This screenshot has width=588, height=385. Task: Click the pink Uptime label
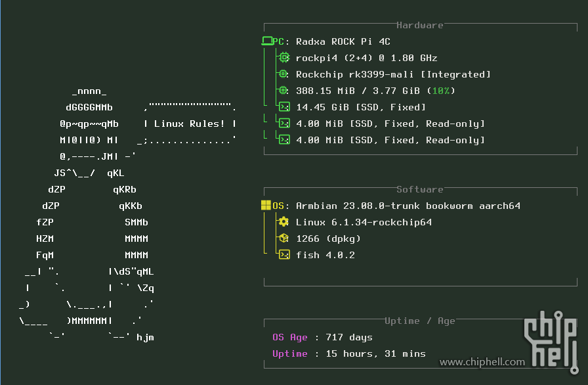pyautogui.click(x=290, y=354)
